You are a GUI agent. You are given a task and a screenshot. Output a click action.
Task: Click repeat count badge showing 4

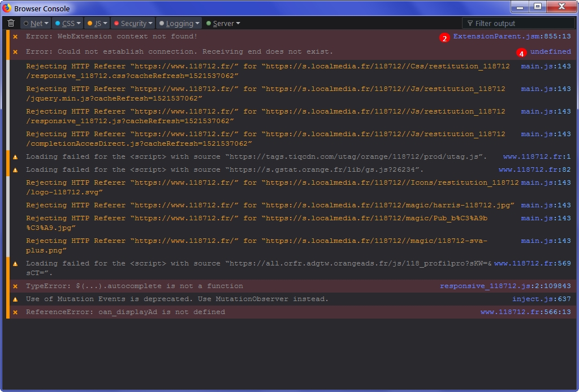click(x=521, y=53)
